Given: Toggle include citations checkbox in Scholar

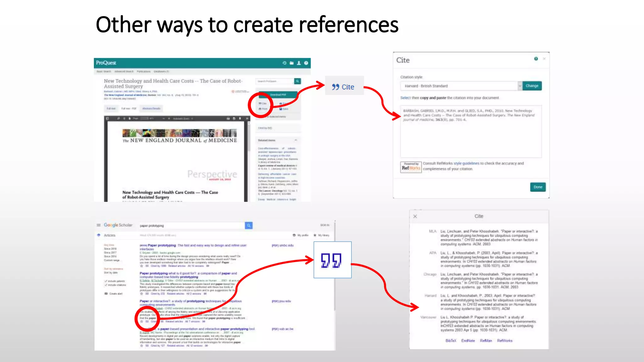Looking at the screenshot, I should pos(106,285).
